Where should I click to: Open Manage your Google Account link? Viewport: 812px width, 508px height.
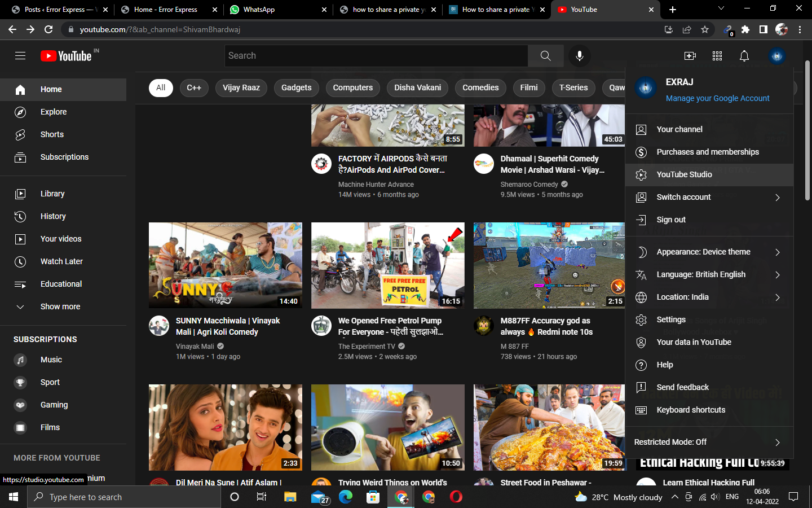tap(717, 98)
